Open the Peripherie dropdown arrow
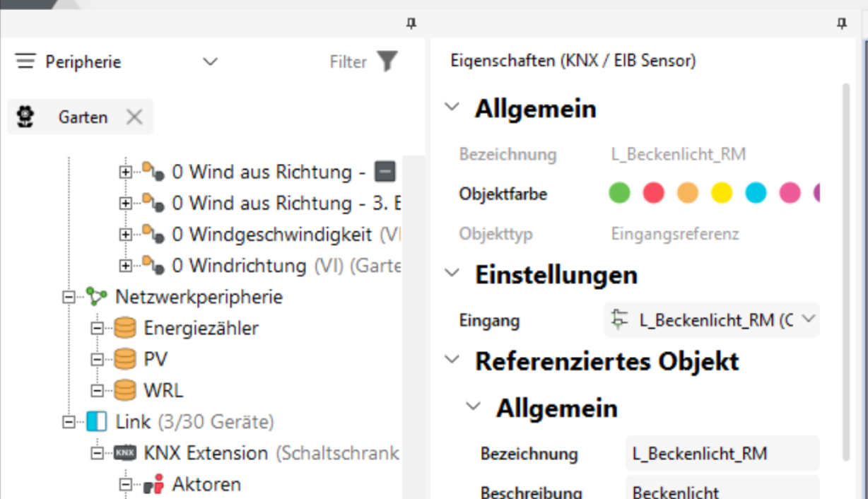 coord(210,61)
